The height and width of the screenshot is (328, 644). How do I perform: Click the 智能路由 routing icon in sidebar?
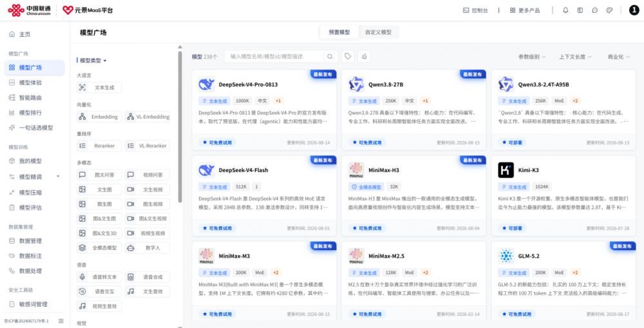pos(12,97)
